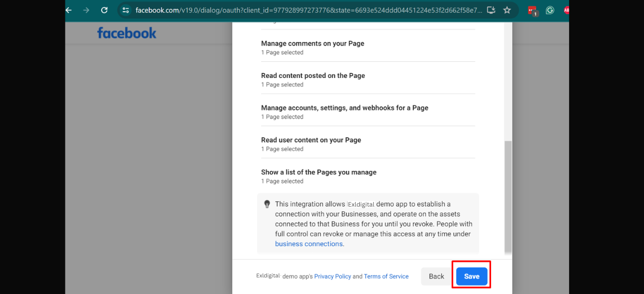Select 'Show a list of the Pages you manage'
This screenshot has width=644, height=294.
point(368,176)
